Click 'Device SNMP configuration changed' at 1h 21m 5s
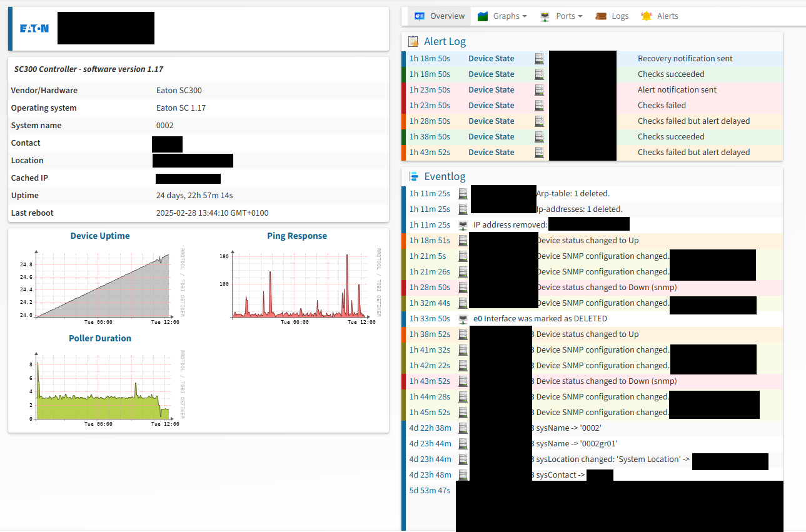The image size is (806, 532). click(x=603, y=256)
